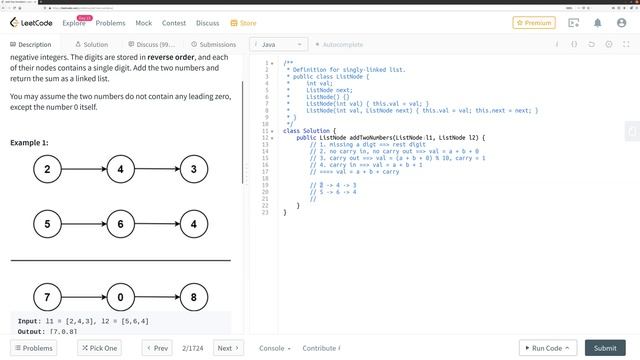Switch to the Discuss (99...) tab

tap(151, 44)
